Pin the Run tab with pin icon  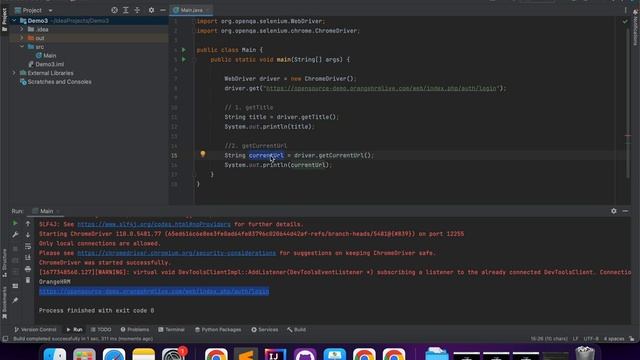(x=15, y=300)
